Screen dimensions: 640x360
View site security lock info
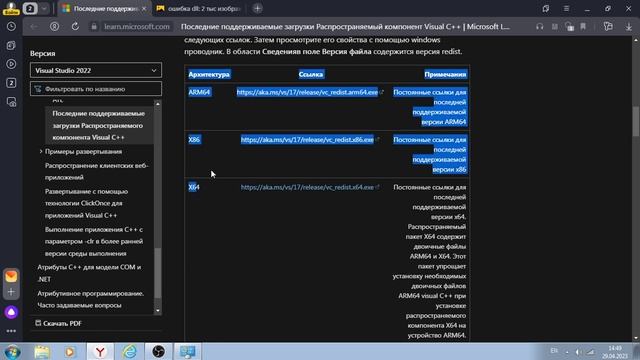click(94, 27)
